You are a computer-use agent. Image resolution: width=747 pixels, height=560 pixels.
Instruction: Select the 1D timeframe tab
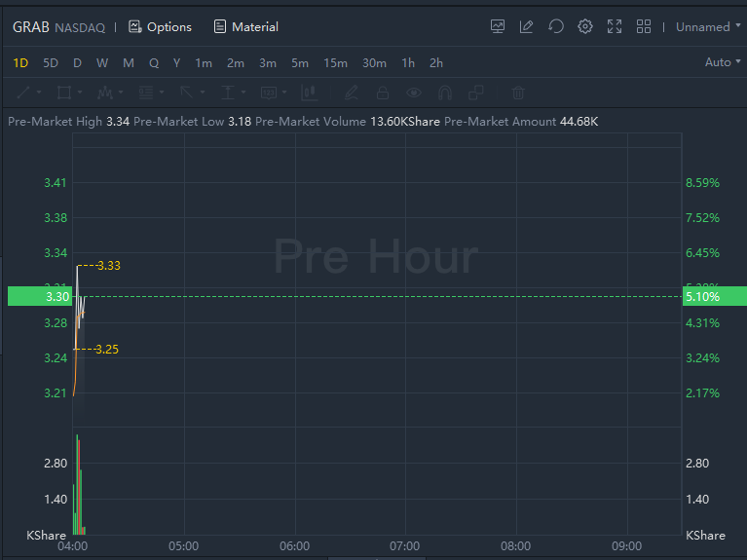coord(20,63)
